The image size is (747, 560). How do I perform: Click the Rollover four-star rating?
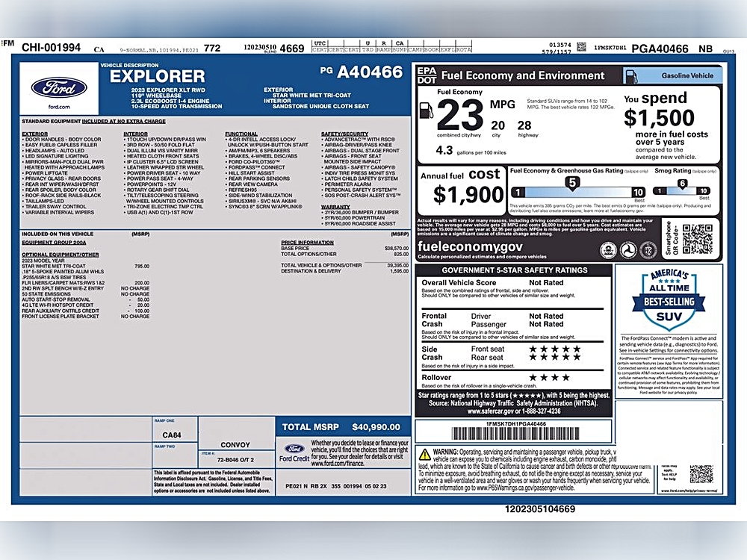[549, 378]
